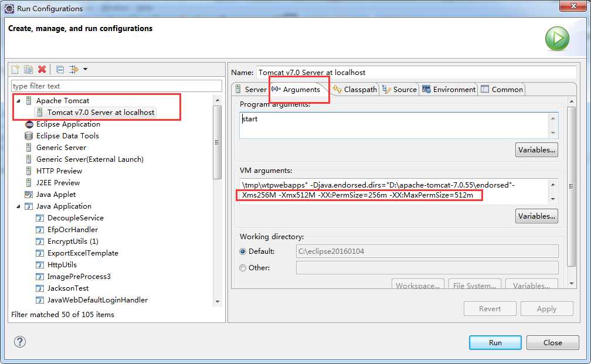
Task: Select JavaWebDefaultLoginHandler configuration
Action: [97, 300]
